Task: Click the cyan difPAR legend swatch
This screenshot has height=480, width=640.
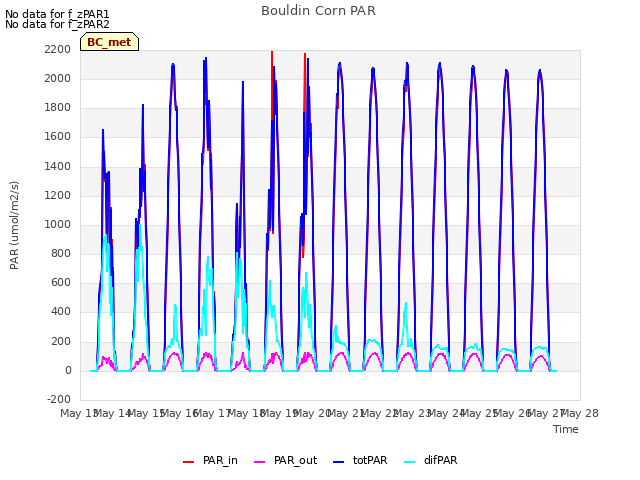Action: click(x=410, y=462)
